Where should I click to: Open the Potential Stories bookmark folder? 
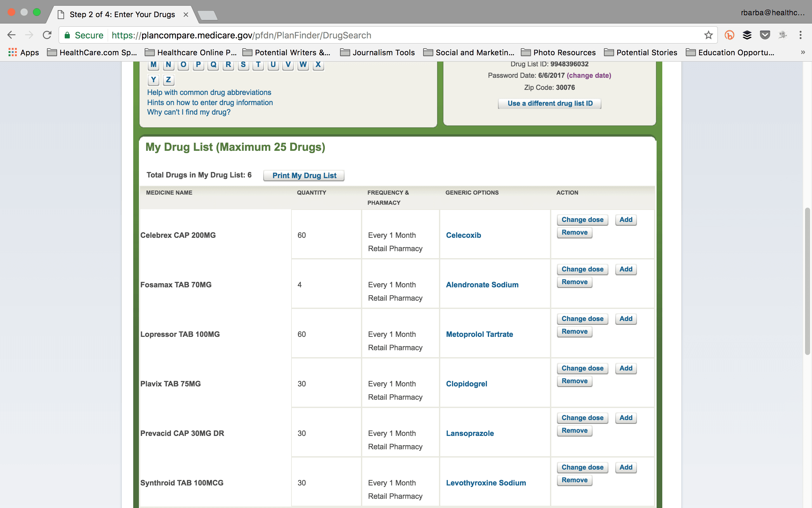(x=640, y=52)
